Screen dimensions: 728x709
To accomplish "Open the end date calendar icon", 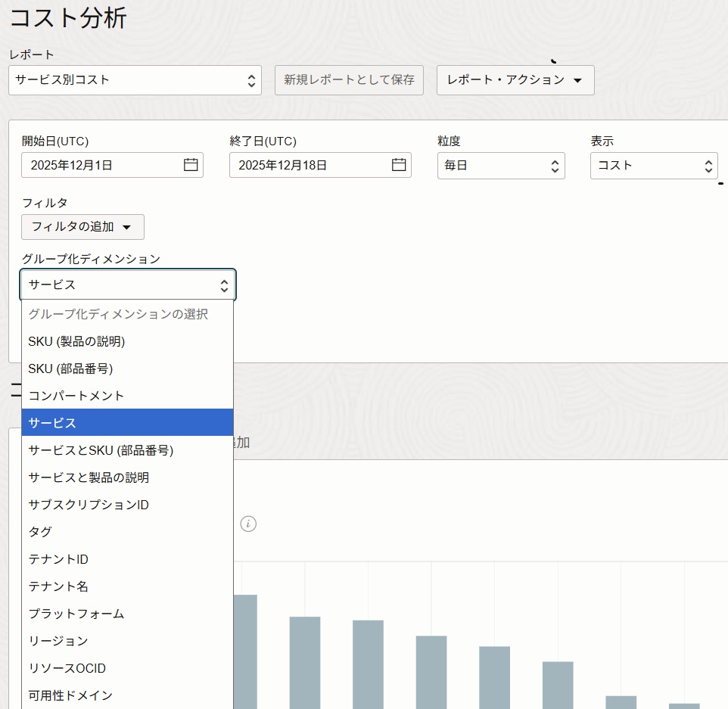I will coord(399,165).
